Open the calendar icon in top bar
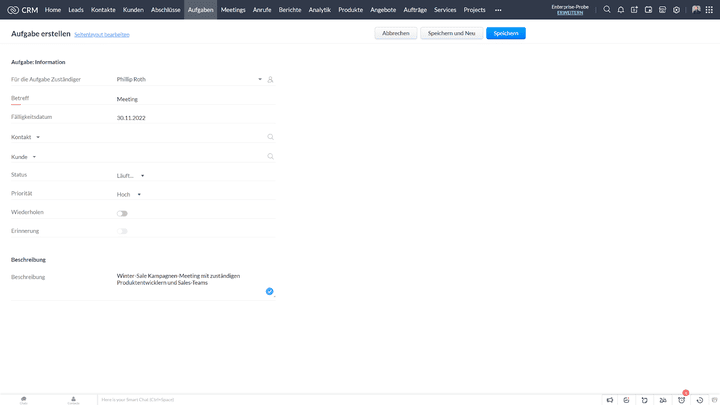Viewport: 720px width, 405px height. [648, 10]
